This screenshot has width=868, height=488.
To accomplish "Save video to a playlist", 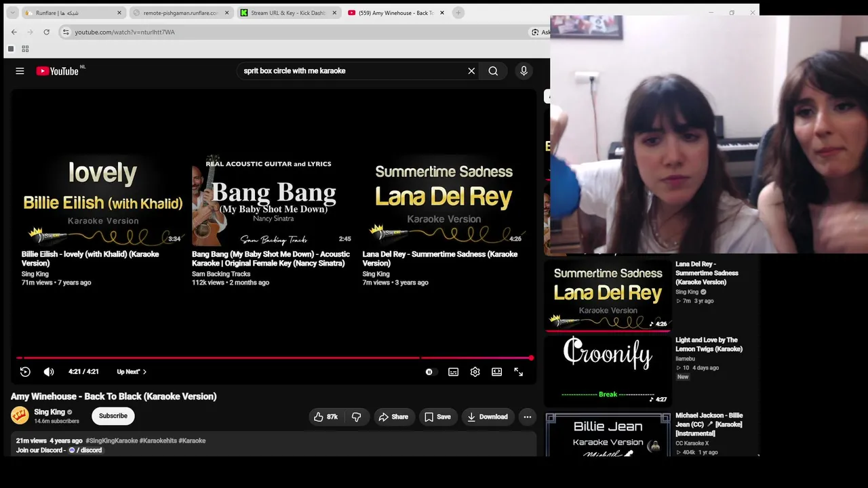I will pos(437,417).
